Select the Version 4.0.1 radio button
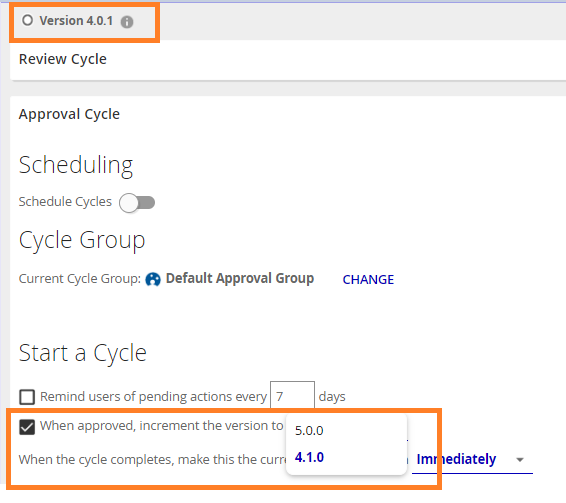 pyautogui.click(x=27, y=20)
